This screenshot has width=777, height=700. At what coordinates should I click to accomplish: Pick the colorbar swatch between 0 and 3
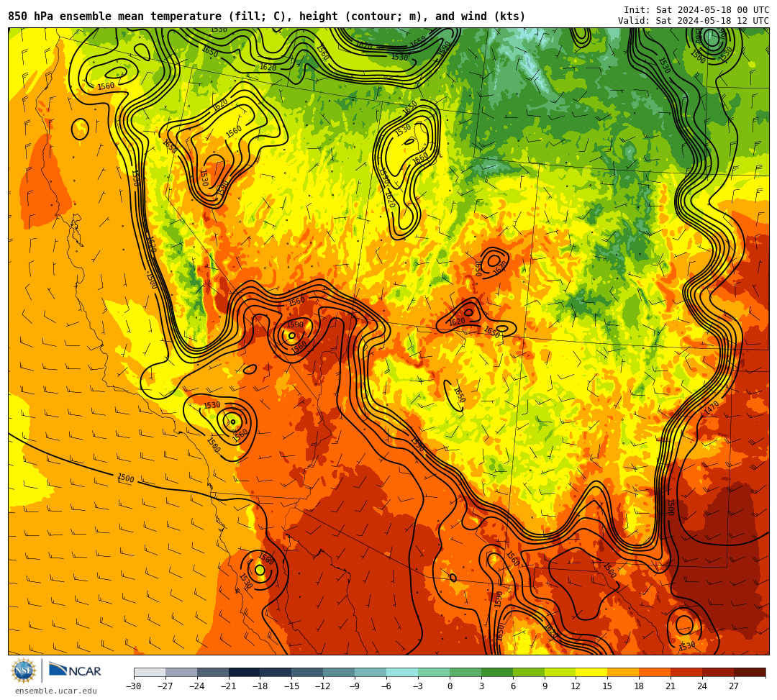[465, 672]
